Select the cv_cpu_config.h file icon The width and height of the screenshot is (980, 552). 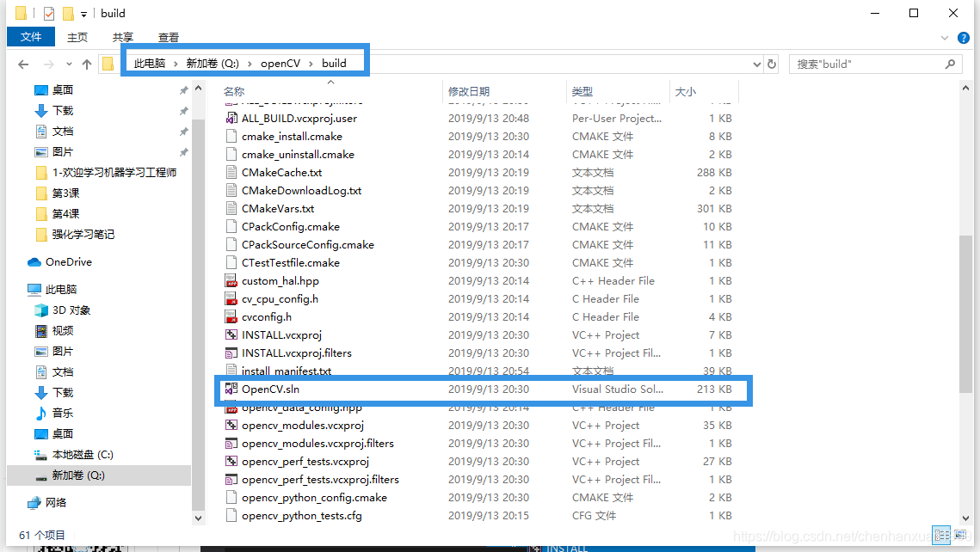[231, 299]
